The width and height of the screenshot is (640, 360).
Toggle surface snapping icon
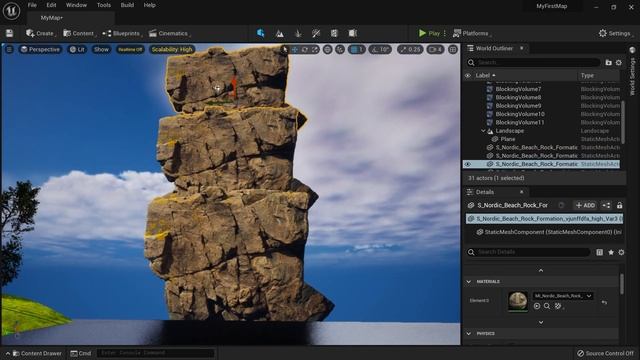pos(340,49)
